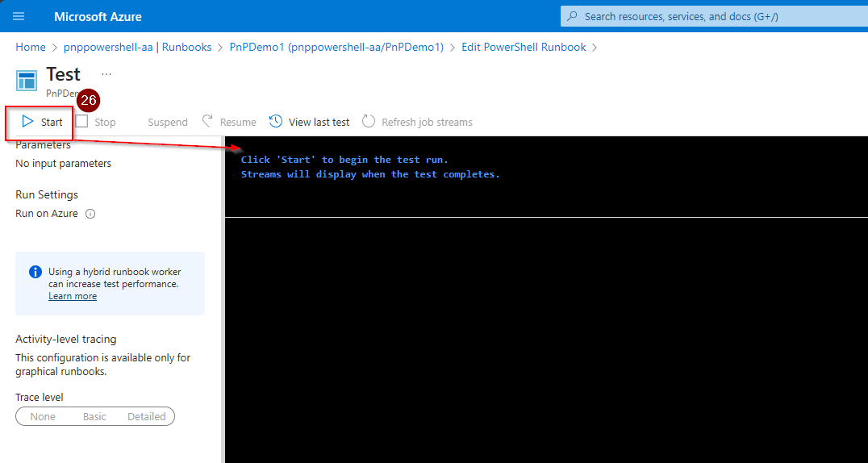Image resolution: width=868 pixels, height=463 pixels.
Task: Click the Run on Azure info icon
Action: tap(90, 214)
